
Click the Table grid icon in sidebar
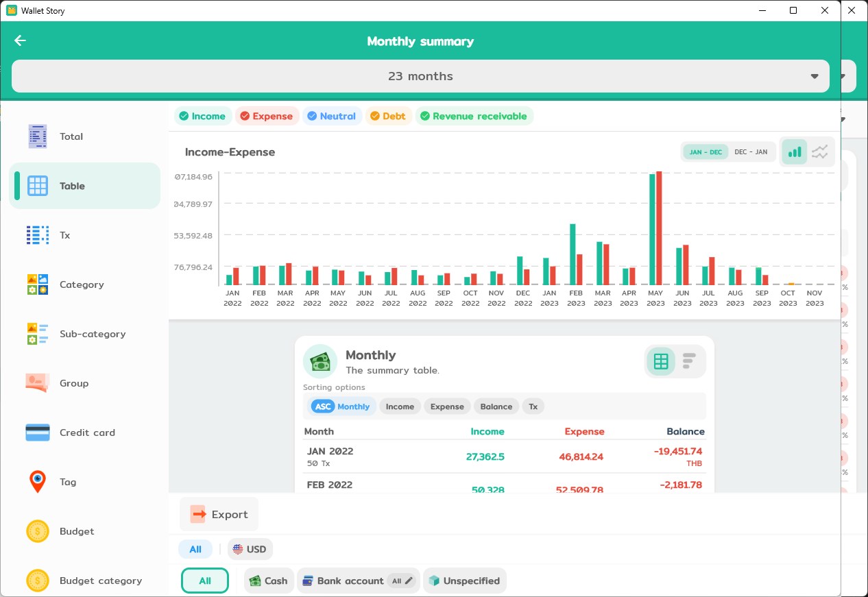(38, 186)
